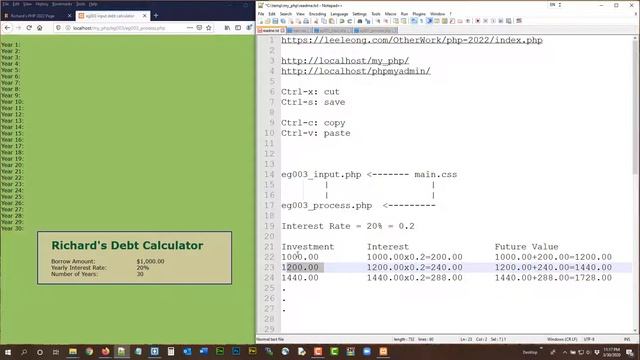Open the Firefox home page button

point(40,28)
